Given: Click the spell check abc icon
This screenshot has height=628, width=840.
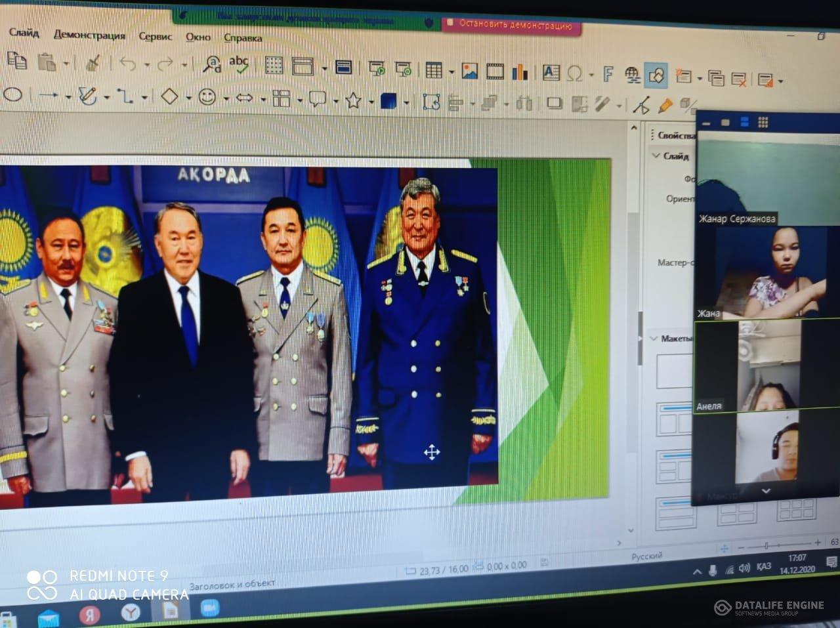Looking at the screenshot, I should tap(238, 64).
